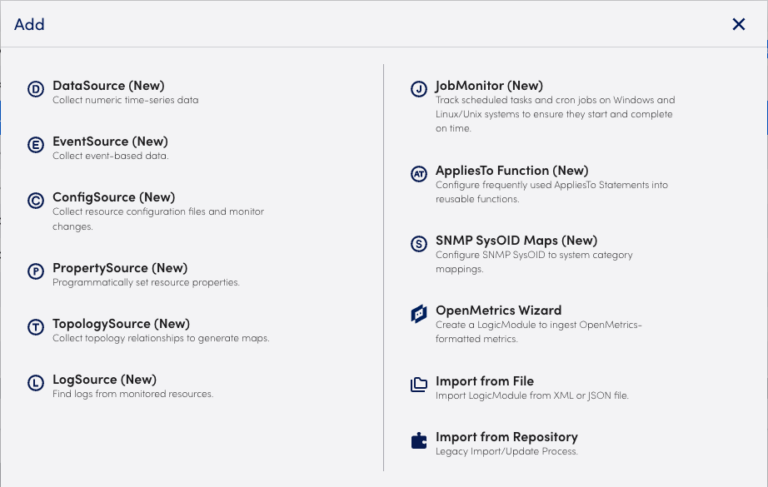This screenshot has width=768, height=487.
Task: Choose DataSource (New) option
Action: [x=108, y=86]
